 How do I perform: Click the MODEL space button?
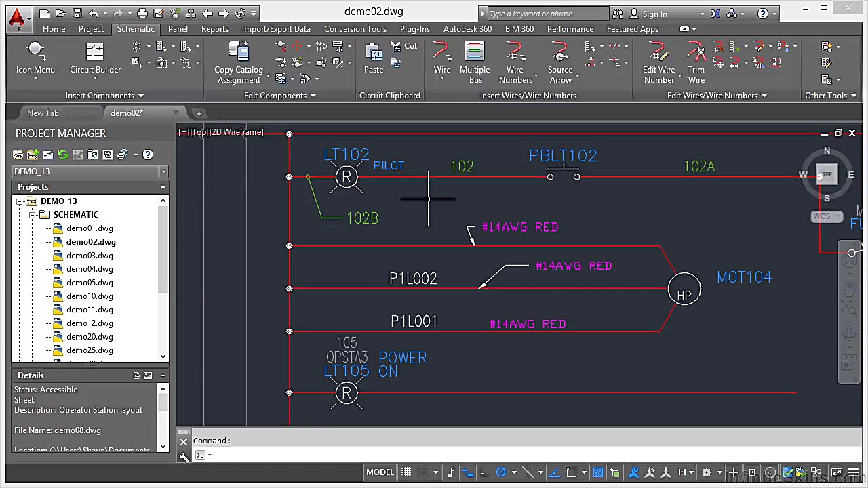[380, 472]
